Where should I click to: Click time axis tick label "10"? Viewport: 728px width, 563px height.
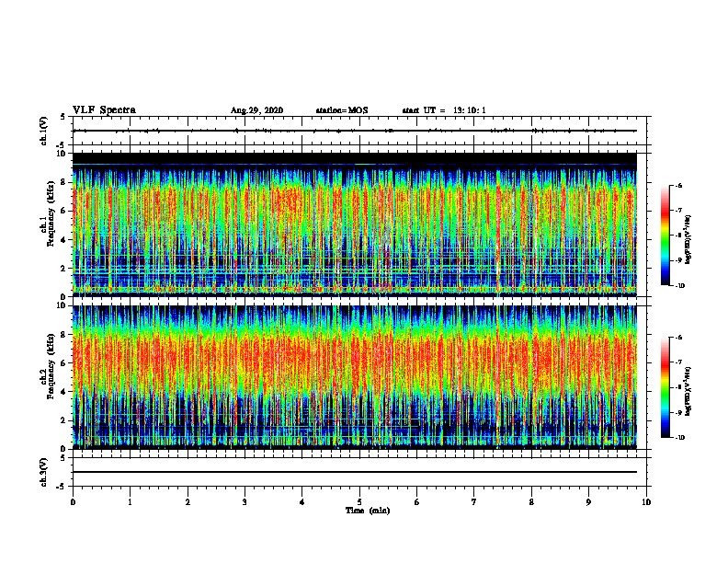(x=646, y=502)
